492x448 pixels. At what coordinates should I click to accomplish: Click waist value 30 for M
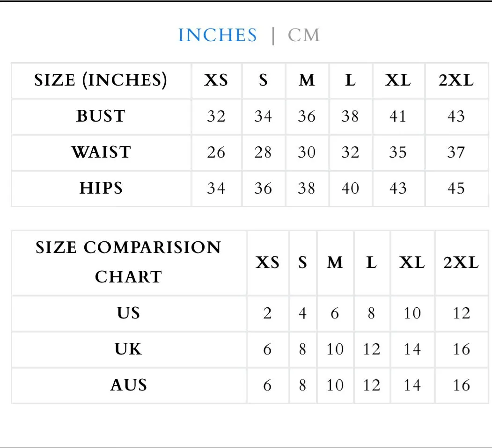tap(307, 152)
